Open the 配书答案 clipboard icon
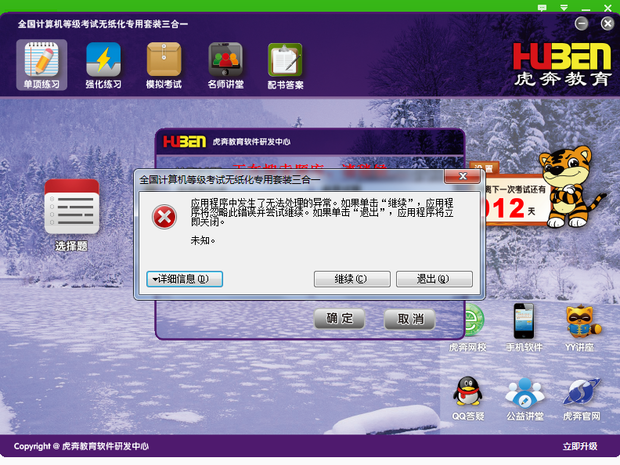620x465 pixels. click(285, 66)
